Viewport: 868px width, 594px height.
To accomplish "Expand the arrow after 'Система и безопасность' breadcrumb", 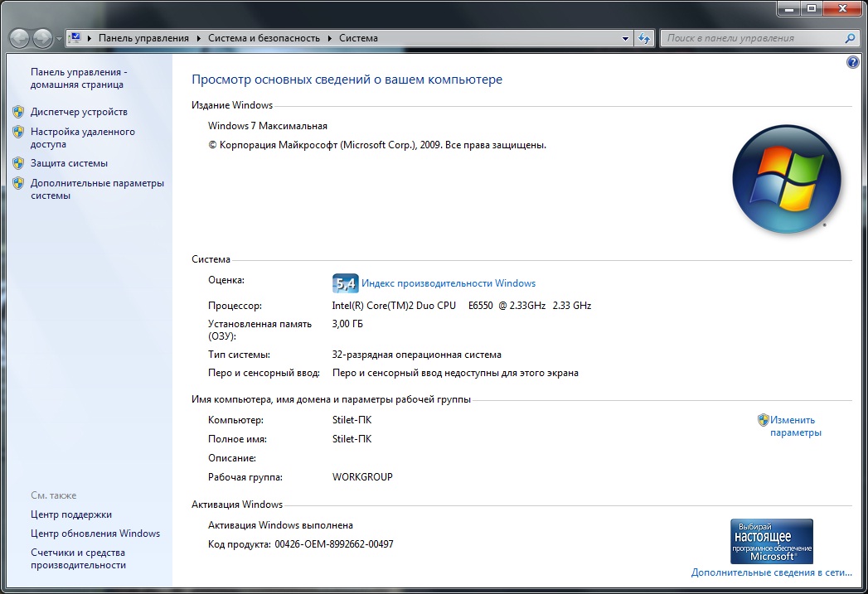I will click(x=329, y=38).
